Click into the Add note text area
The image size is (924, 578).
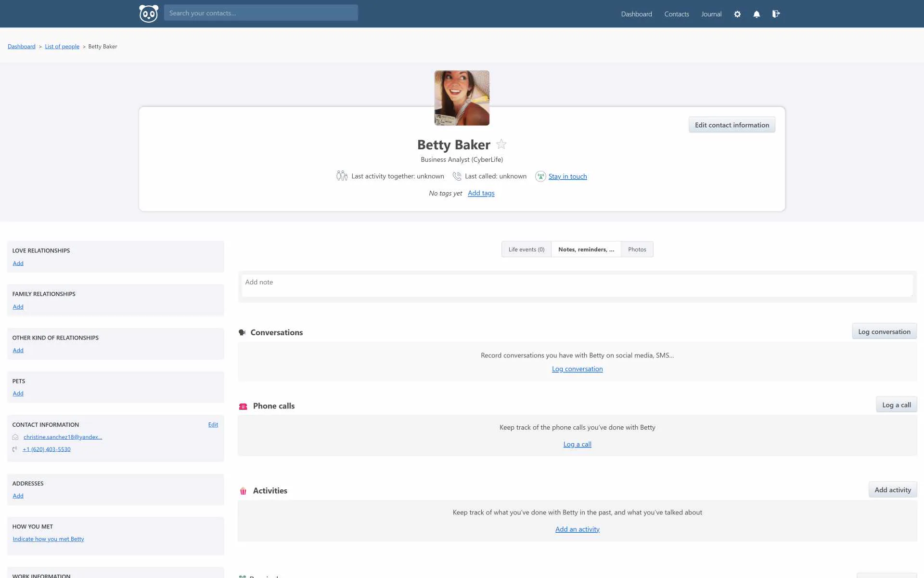coord(577,286)
